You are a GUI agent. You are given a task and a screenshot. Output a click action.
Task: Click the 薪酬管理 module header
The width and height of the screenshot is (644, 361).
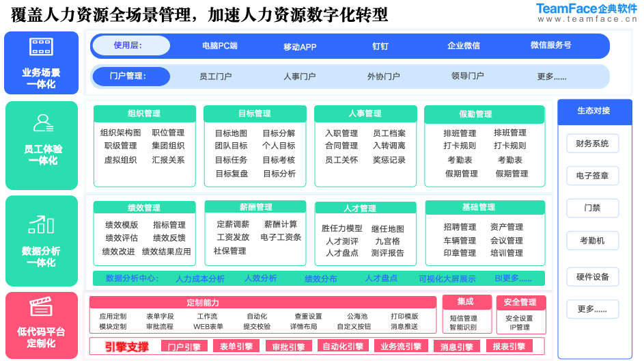point(255,206)
